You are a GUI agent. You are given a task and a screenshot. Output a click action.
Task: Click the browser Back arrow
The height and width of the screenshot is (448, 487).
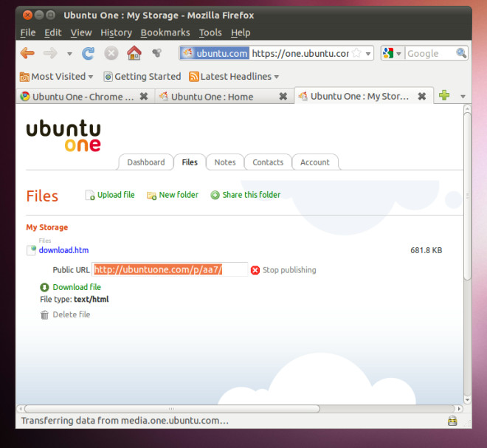point(27,53)
